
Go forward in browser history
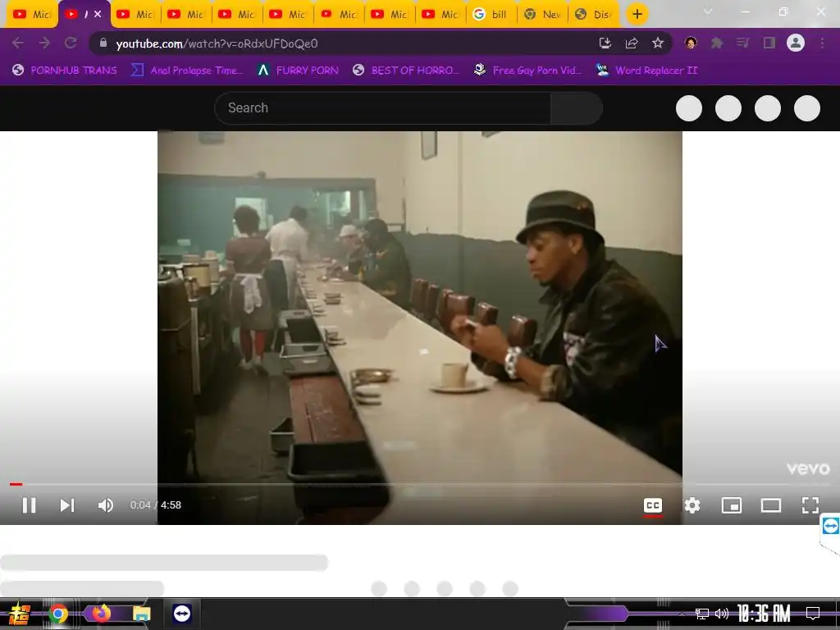pos(44,43)
